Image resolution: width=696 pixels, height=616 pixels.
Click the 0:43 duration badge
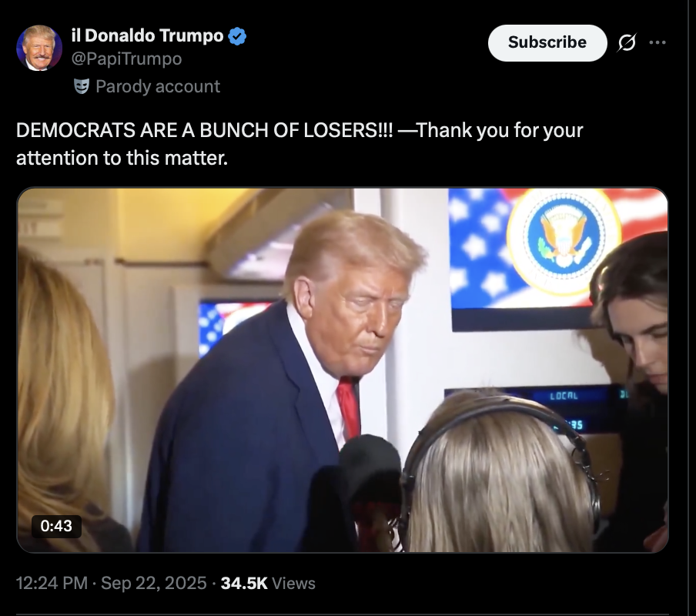click(56, 526)
